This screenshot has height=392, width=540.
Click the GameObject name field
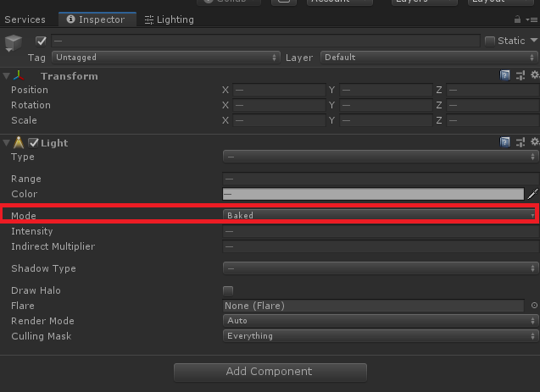click(265, 41)
